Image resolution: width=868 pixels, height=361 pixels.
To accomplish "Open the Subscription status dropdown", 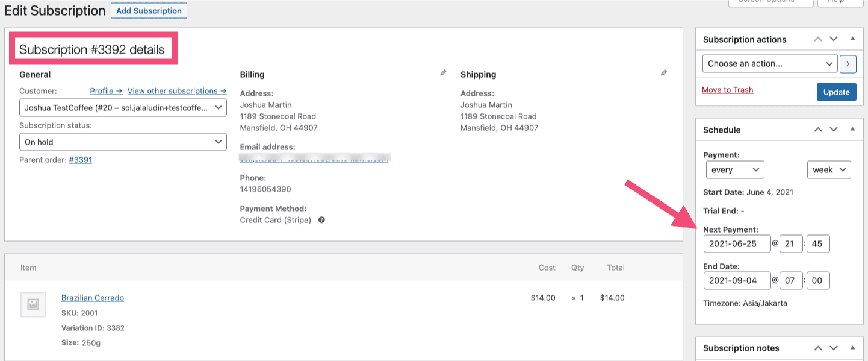I will coord(123,142).
